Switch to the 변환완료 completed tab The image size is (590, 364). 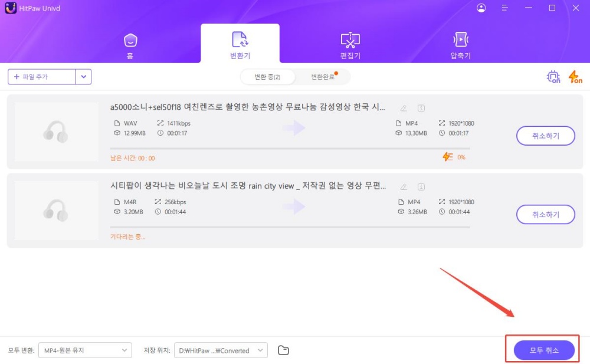pos(323,77)
